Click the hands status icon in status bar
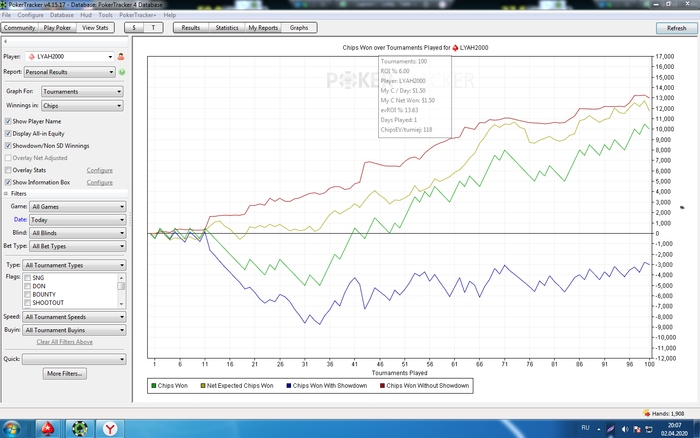Viewport: 700px width, 438px height. [x=646, y=413]
